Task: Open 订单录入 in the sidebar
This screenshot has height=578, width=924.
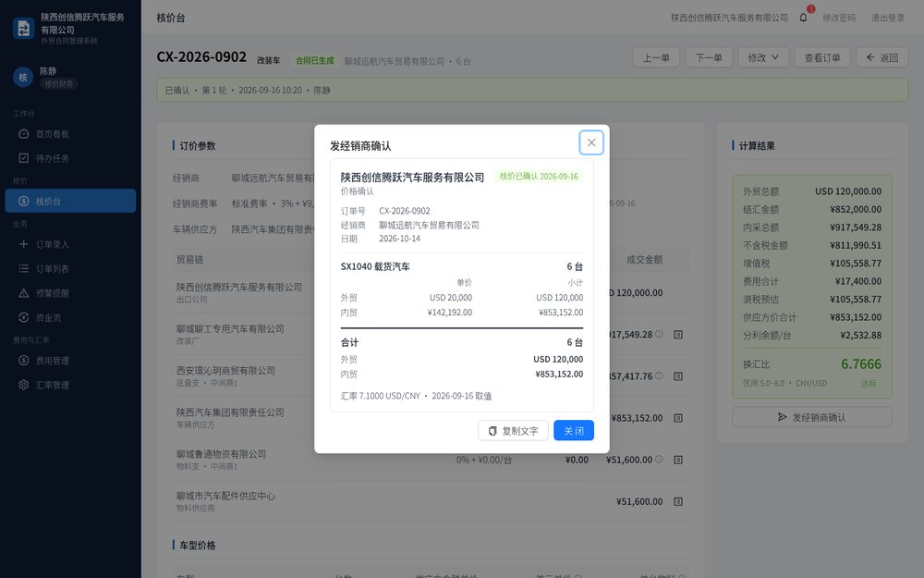Action: point(70,244)
